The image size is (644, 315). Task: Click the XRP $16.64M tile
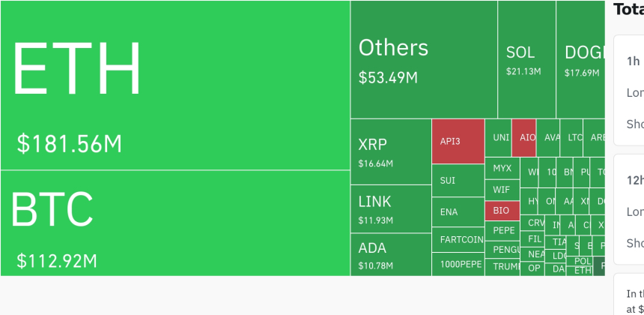[390, 151]
